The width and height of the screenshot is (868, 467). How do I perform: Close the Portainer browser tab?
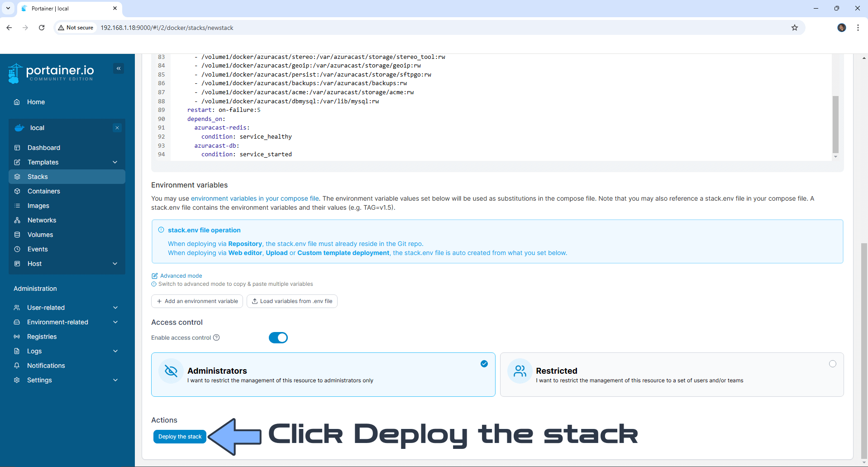point(115,8)
